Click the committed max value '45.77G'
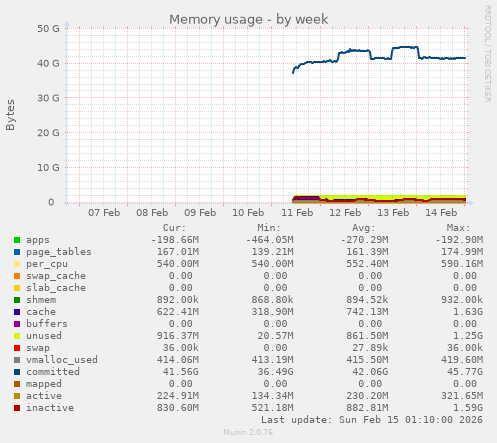 [465, 372]
